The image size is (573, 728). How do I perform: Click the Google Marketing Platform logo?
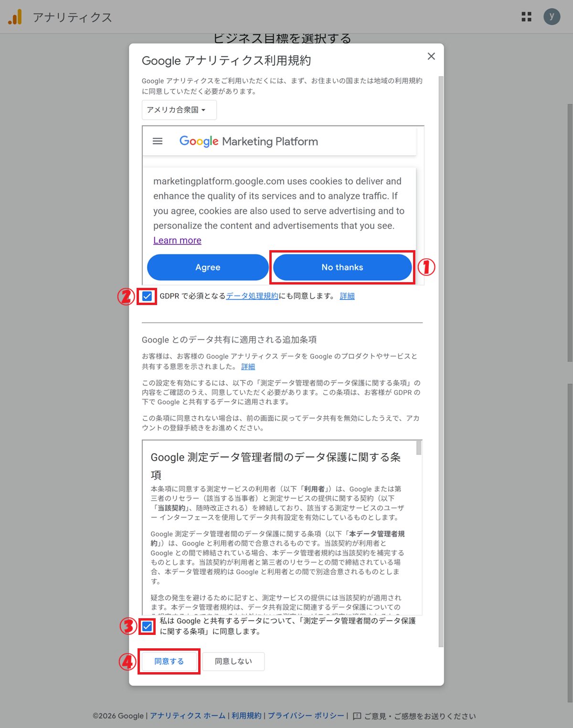pos(248,141)
